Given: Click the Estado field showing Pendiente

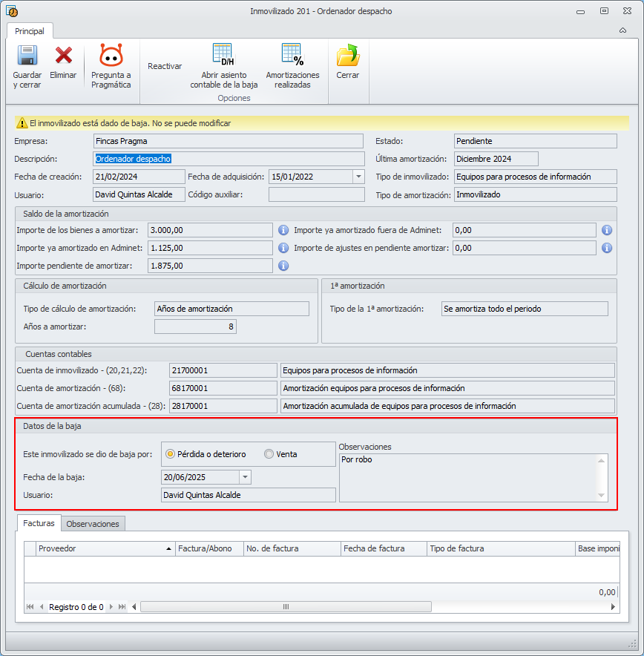Looking at the screenshot, I should point(535,141).
